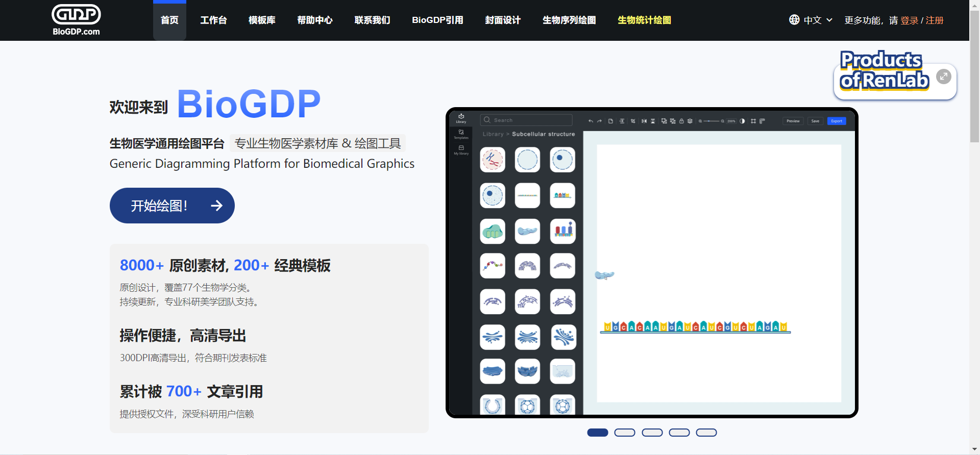Go to the 模板库 tab
The height and width of the screenshot is (455, 980).
pos(262,20)
